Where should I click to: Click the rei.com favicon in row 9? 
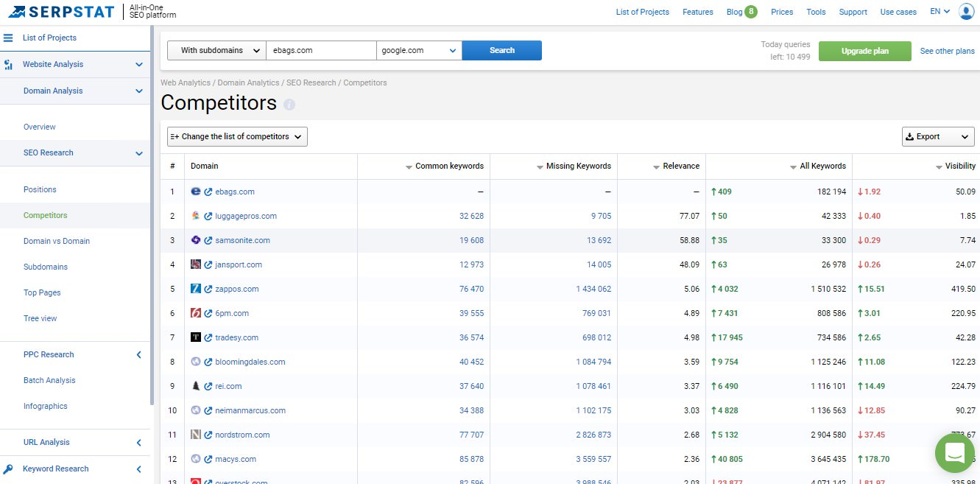point(196,386)
